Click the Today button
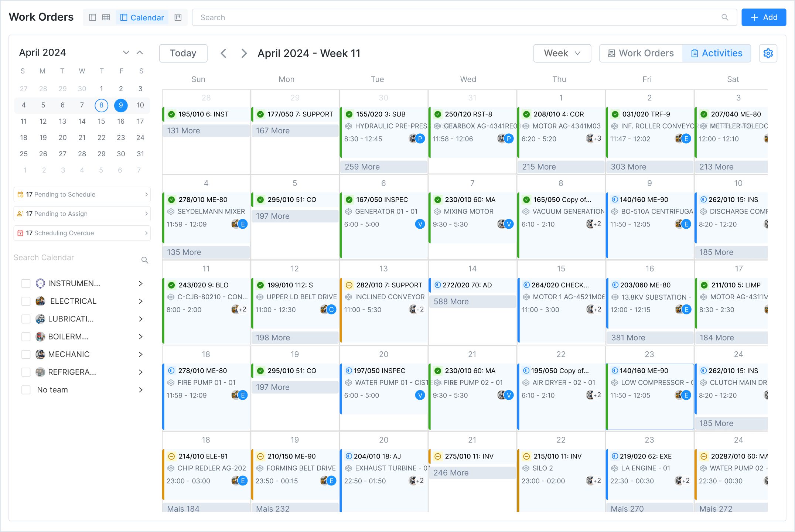Viewport: 795px width, 532px height. [183, 53]
